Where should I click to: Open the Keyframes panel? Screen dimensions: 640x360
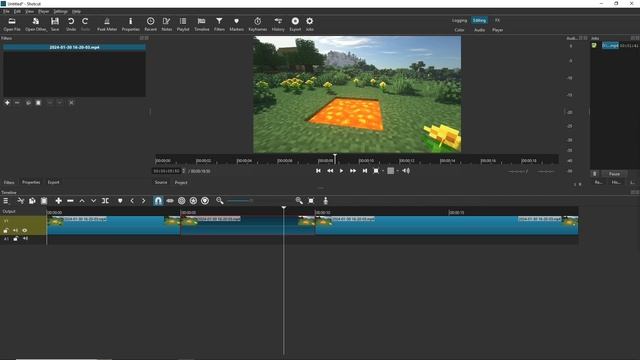[258, 24]
